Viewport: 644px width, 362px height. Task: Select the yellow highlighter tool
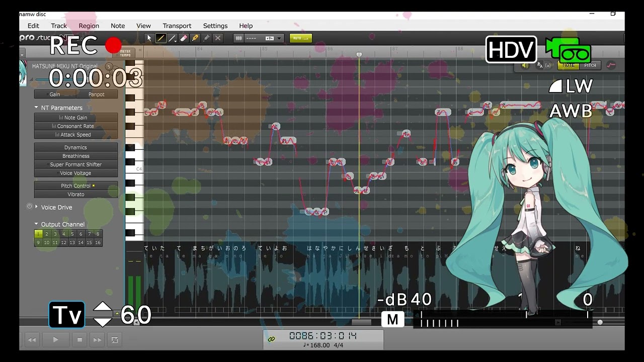point(195,38)
